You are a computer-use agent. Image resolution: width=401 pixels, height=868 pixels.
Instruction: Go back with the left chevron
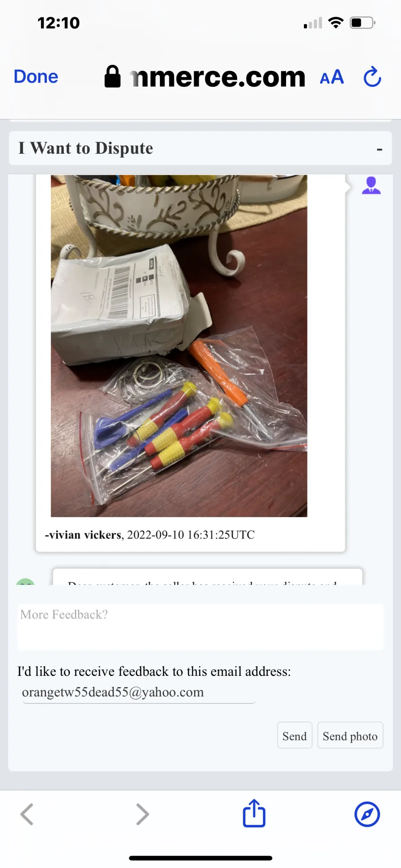tap(27, 815)
